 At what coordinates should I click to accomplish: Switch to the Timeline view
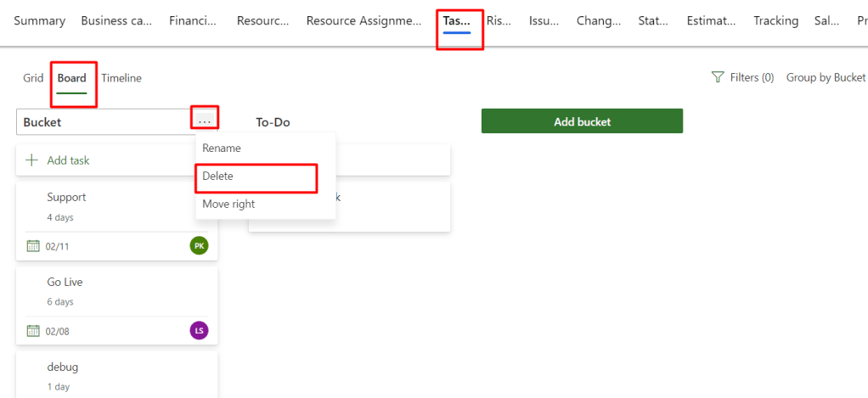121,78
